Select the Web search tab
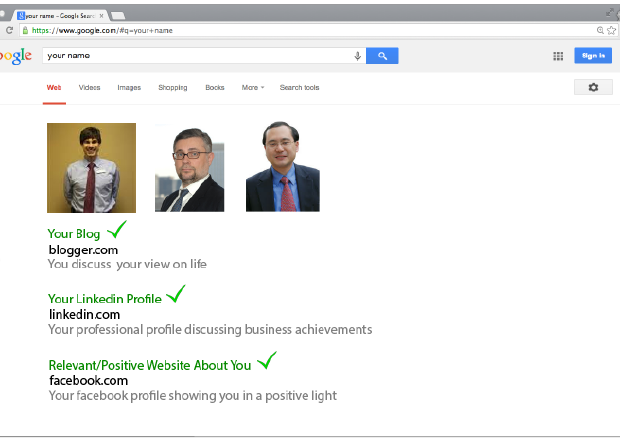620x440 pixels. pos(54,88)
